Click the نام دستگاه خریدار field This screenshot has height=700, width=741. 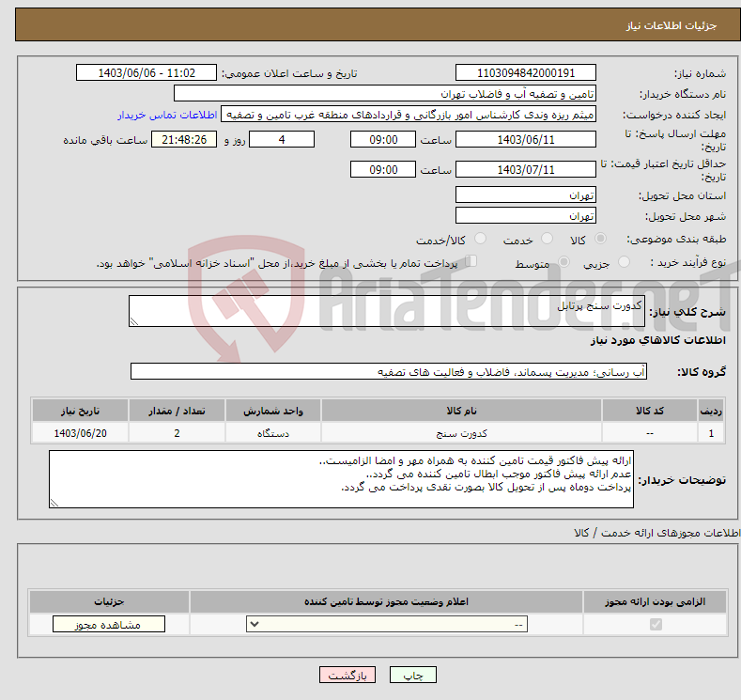coord(385,94)
